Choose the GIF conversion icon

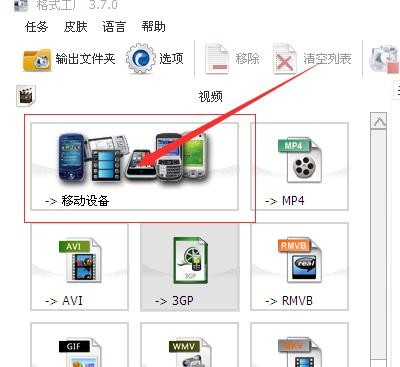pos(80,353)
